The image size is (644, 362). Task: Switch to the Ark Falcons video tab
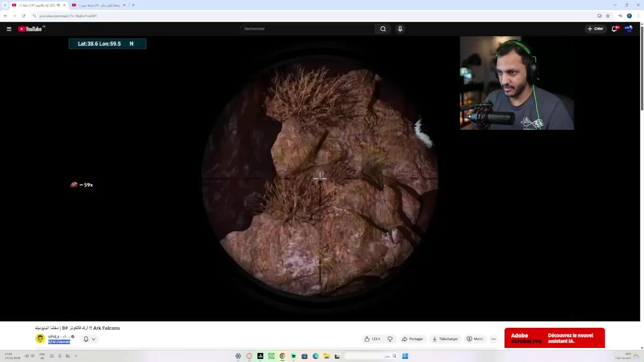tap(39, 5)
